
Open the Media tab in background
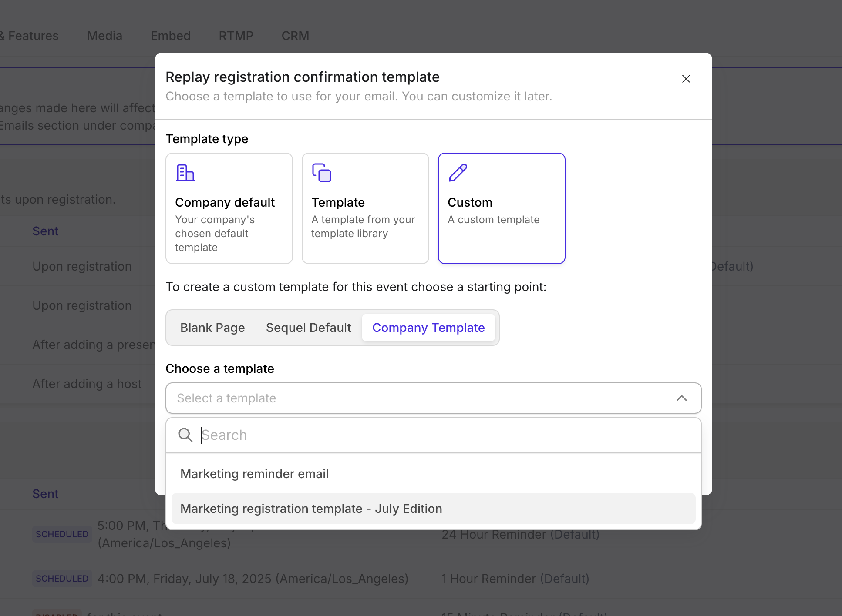[x=104, y=36]
